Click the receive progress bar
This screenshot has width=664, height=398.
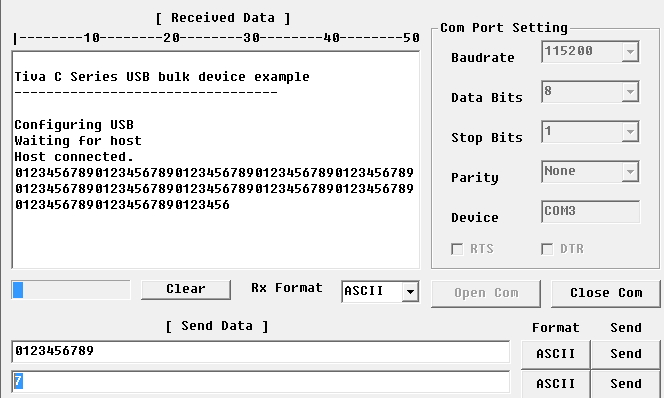71,290
